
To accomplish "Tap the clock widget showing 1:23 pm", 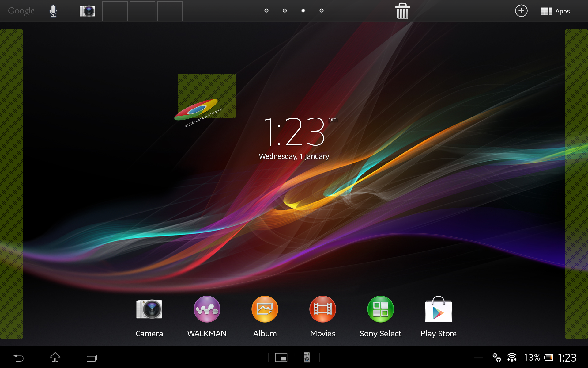I will tap(300, 131).
